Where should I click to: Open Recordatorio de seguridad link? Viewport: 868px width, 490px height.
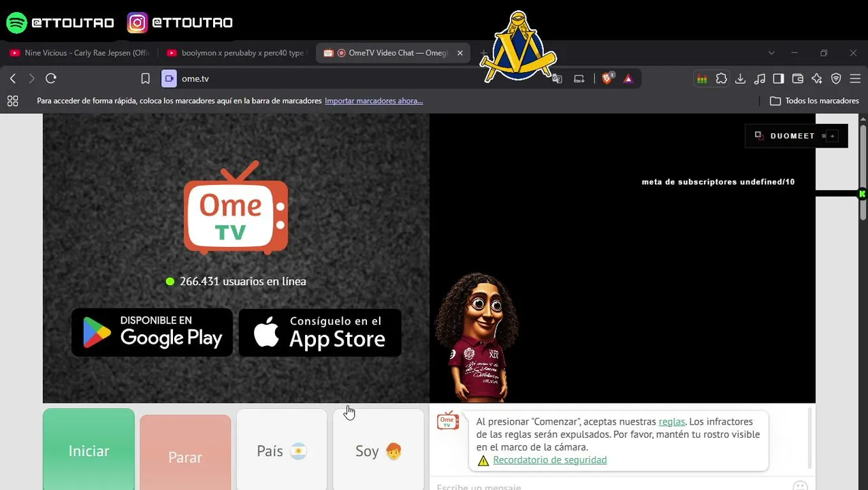tap(550, 460)
